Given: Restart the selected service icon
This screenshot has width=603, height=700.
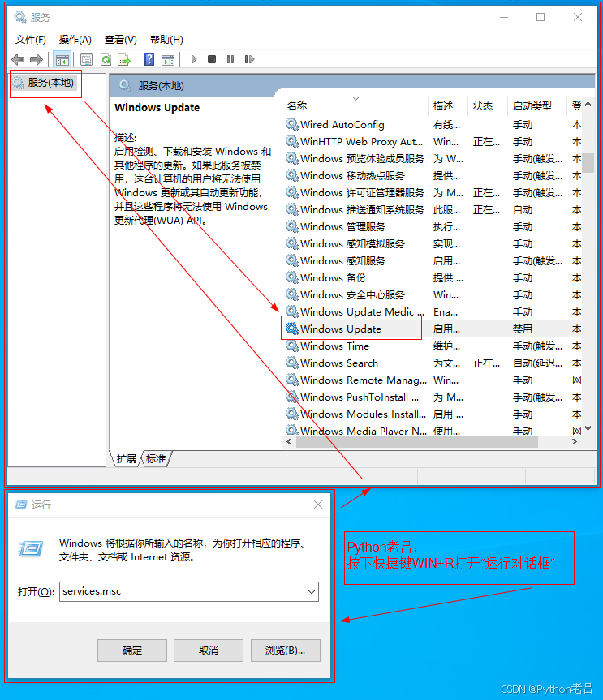Looking at the screenshot, I should click(x=249, y=59).
